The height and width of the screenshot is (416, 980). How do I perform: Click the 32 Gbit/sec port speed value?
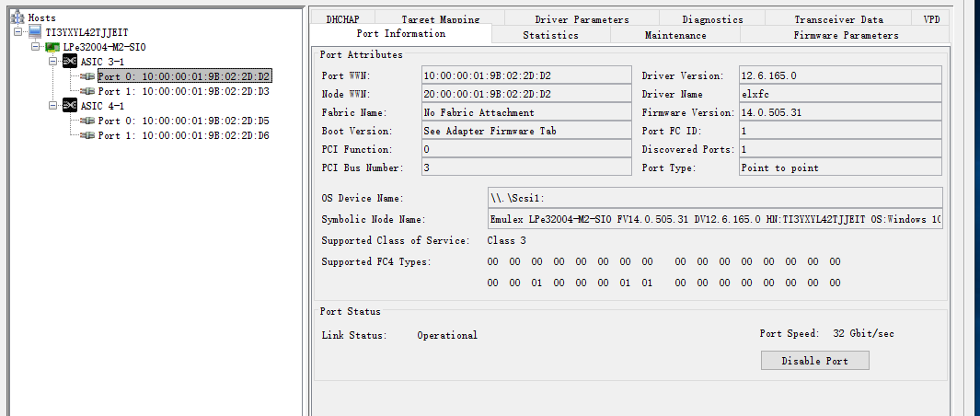click(x=863, y=333)
